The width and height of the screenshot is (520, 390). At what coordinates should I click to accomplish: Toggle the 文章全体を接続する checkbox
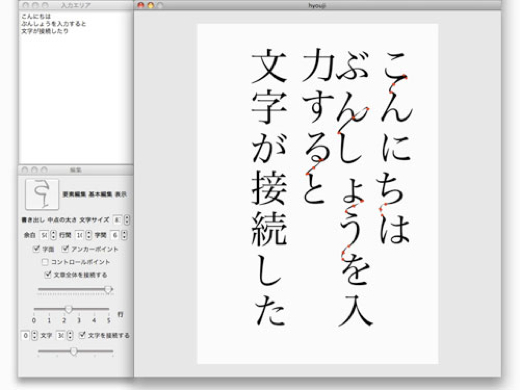point(48,275)
